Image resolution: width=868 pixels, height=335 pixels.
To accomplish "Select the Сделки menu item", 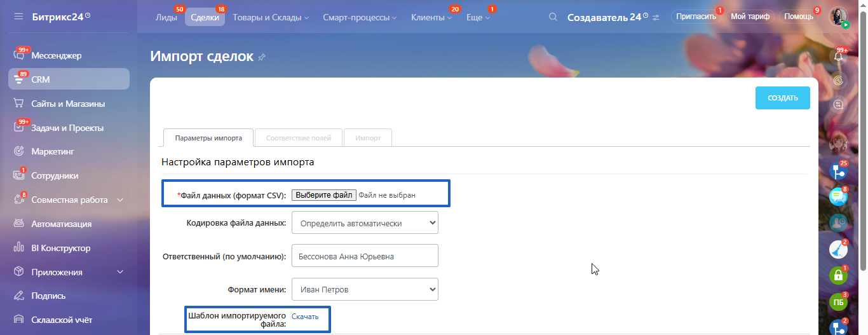I will point(205,18).
